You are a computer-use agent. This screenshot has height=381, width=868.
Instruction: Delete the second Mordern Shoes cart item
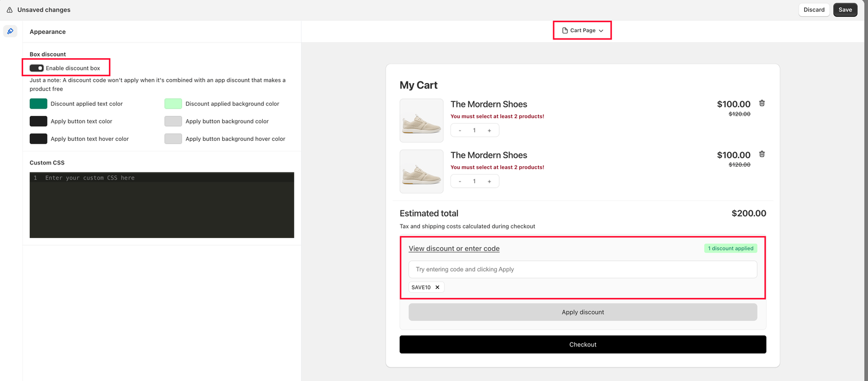click(x=762, y=154)
